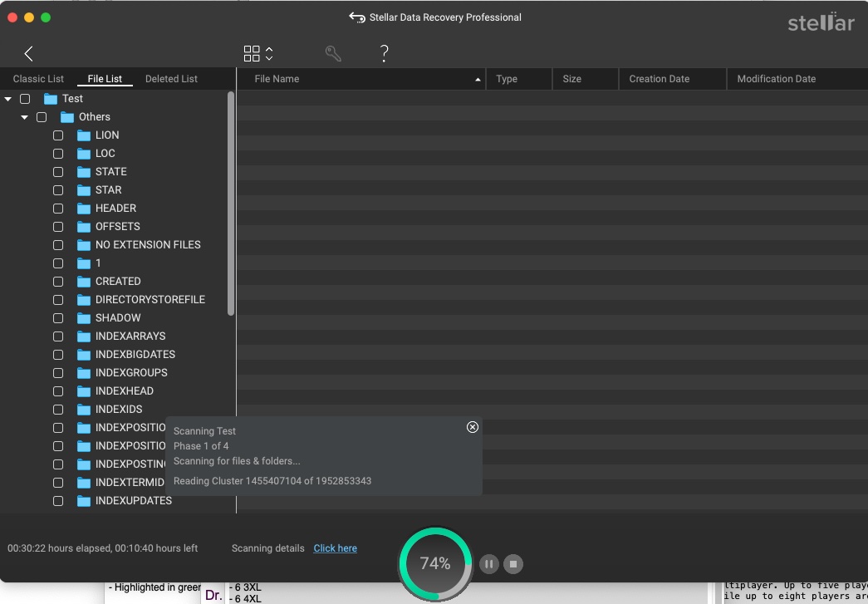Pause the ongoing scan
Image resolution: width=868 pixels, height=604 pixels.
click(489, 563)
